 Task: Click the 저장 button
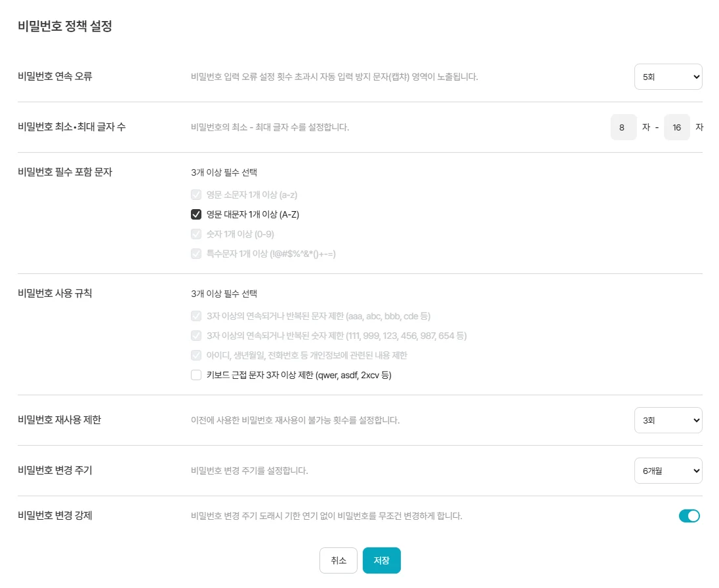point(382,560)
